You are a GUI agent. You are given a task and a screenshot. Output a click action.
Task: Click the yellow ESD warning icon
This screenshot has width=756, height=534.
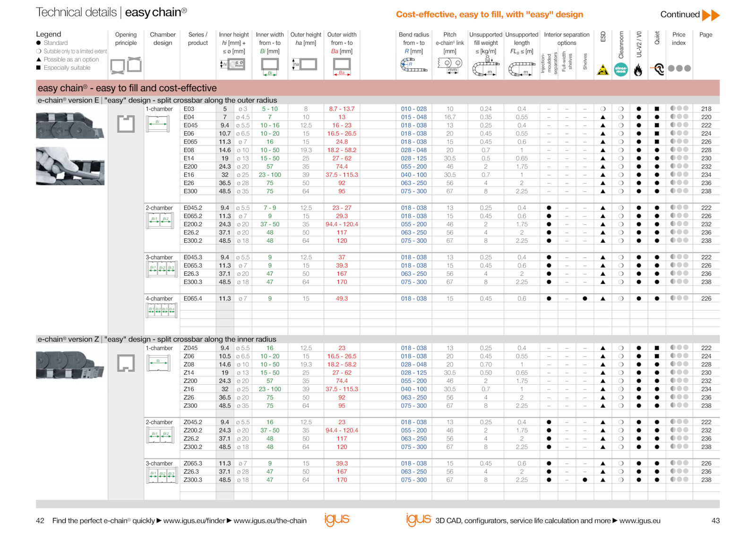click(603, 70)
